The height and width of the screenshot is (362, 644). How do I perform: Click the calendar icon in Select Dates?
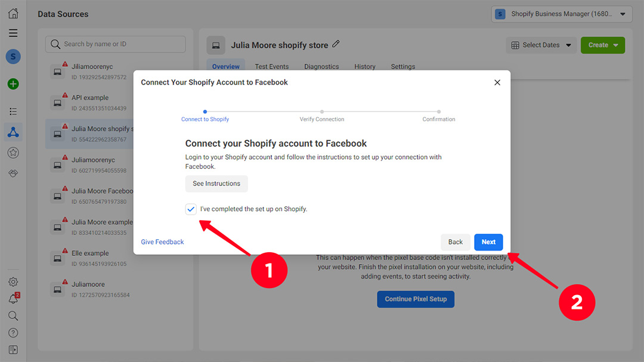[515, 45]
